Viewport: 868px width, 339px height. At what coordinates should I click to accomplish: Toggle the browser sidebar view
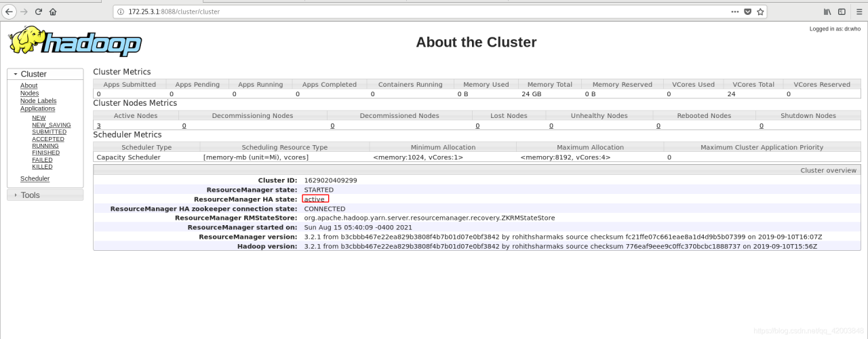click(x=842, y=12)
